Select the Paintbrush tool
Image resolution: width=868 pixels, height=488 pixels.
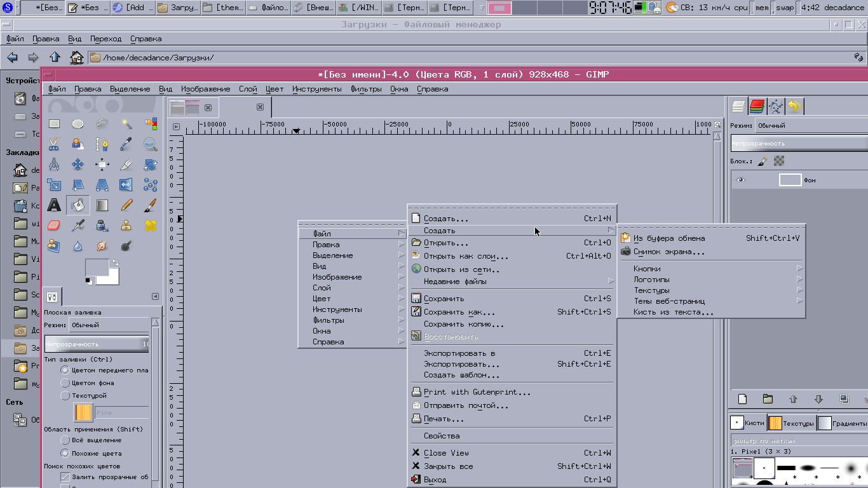click(151, 205)
